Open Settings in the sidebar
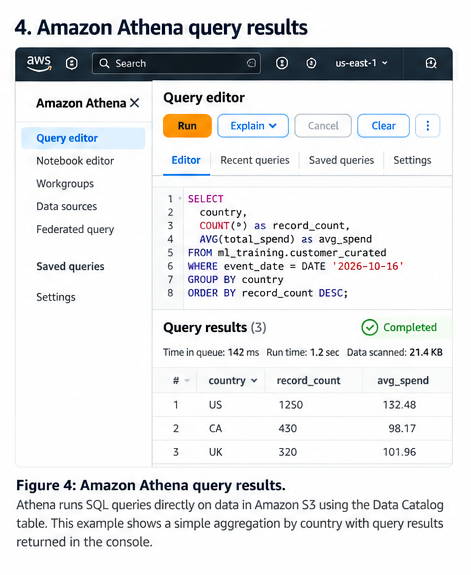Viewport: 471px width, 575px height. [55, 297]
